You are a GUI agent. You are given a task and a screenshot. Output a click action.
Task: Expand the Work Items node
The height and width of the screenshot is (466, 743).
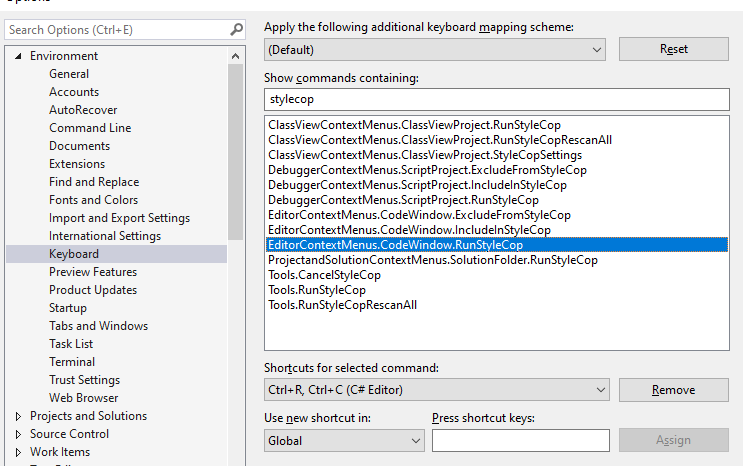[18, 452]
